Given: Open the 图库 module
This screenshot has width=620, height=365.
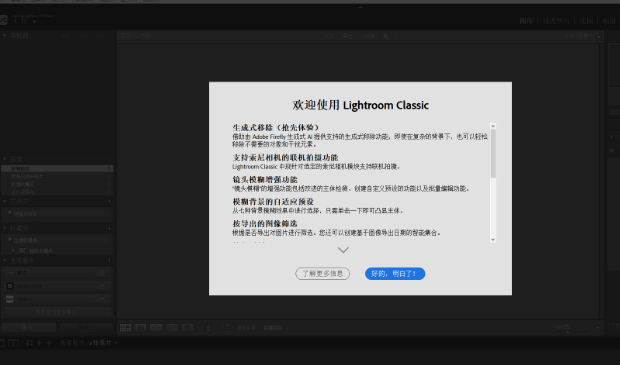Looking at the screenshot, I should (526, 21).
